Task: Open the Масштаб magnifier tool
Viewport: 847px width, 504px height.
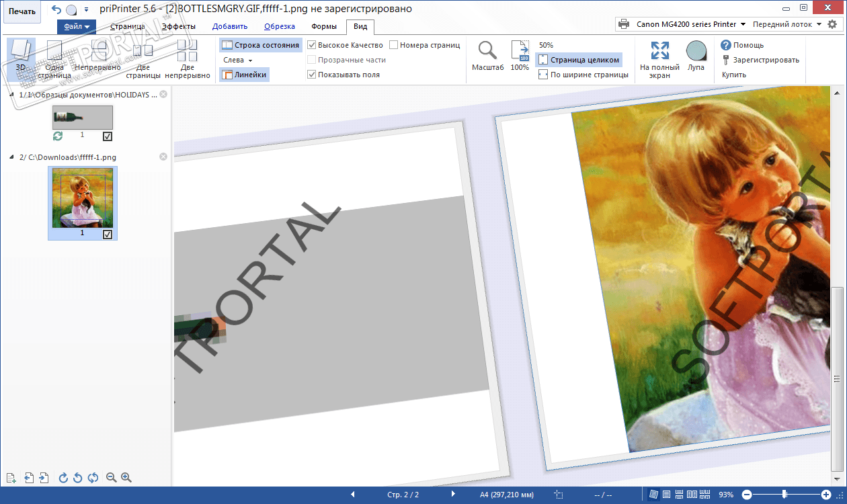Action: pos(487,56)
